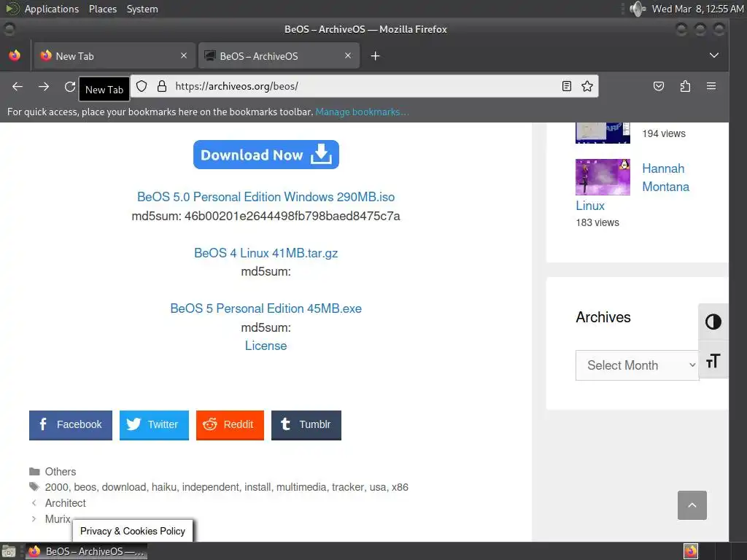Viewport: 747px width, 560px height.
Task: Go forward using the browser forward arrow
Action: (44, 86)
